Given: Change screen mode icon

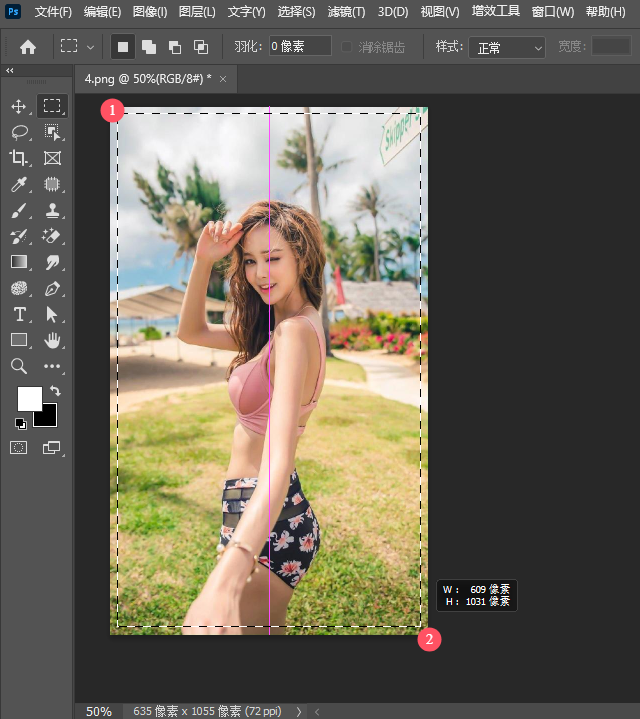Looking at the screenshot, I should point(51,448).
